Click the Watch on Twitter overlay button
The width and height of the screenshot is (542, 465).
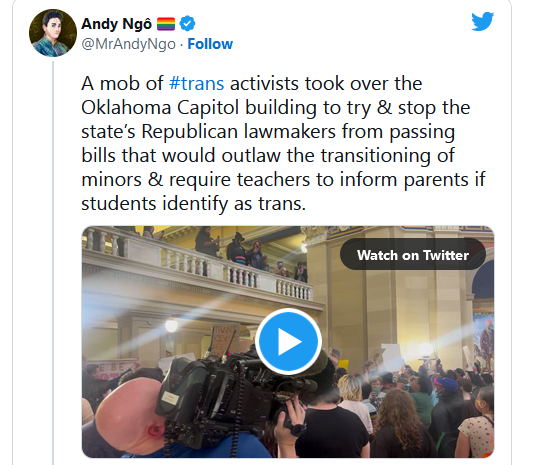click(413, 255)
